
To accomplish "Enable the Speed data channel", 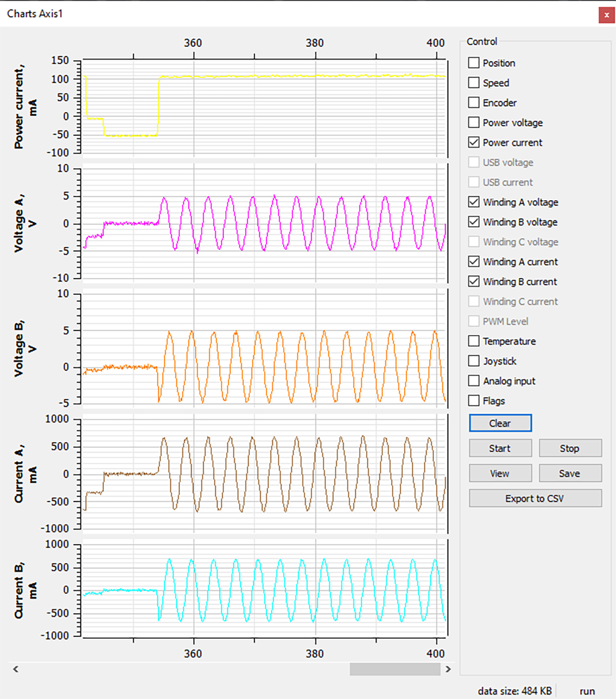I will 474,82.
